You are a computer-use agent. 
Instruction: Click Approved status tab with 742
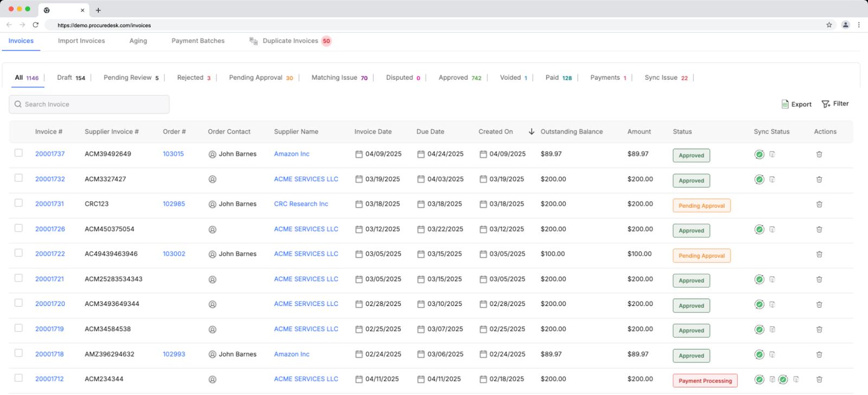click(459, 78)
